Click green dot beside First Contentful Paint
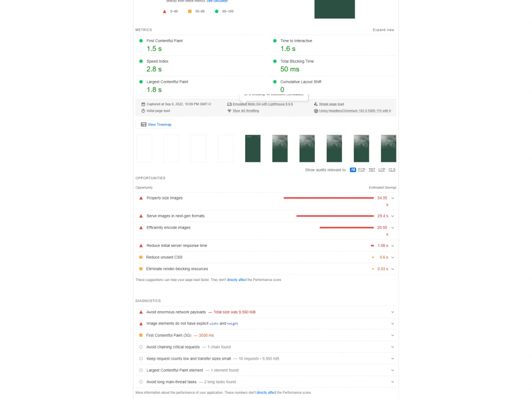 (141, 41)
